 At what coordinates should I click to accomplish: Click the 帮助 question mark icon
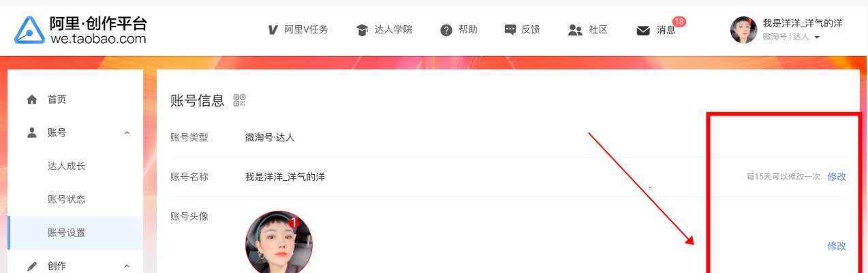pos(446,30)
